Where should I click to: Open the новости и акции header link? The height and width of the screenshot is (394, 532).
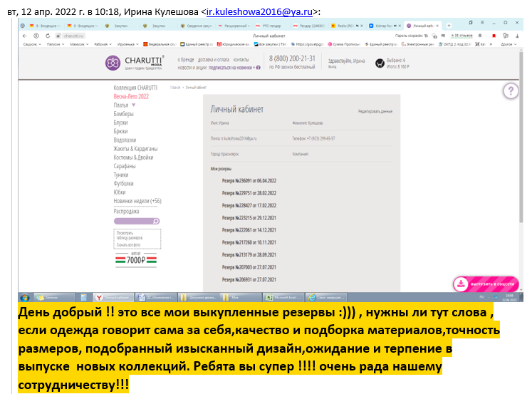point(192,68)
